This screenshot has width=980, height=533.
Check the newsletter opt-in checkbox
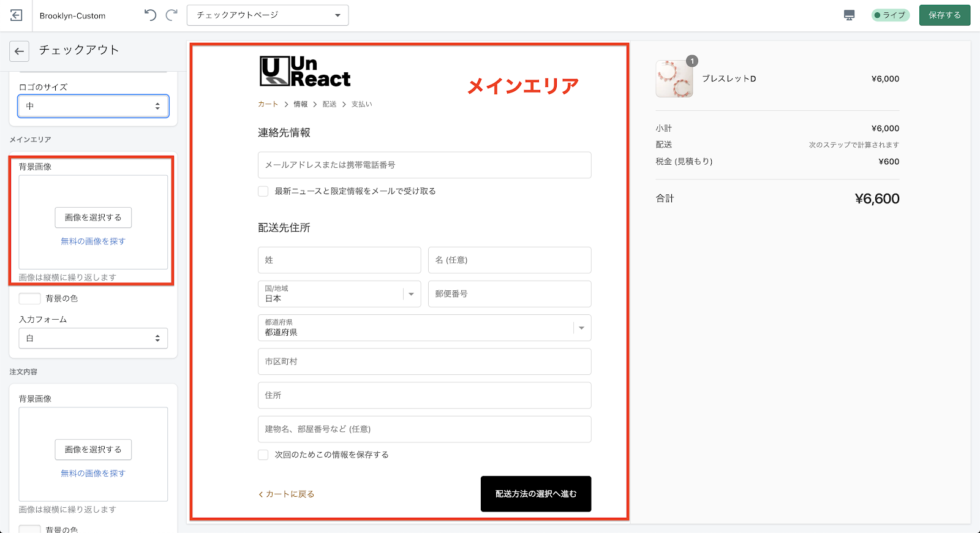263,191
